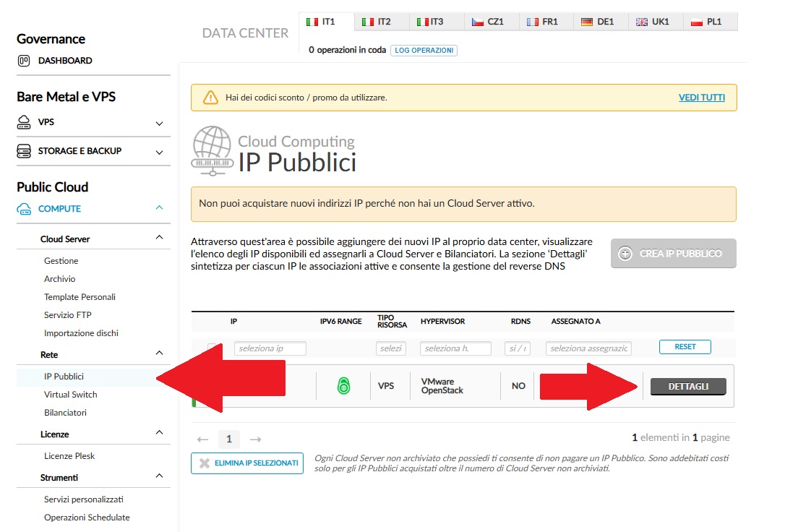
Task: Click the yellow warning triangle icon
Action: pos(210,98)
